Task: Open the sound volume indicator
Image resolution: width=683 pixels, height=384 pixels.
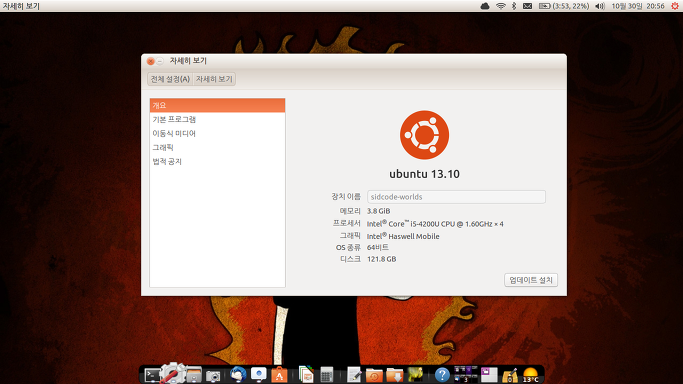Action: [600, 6]
